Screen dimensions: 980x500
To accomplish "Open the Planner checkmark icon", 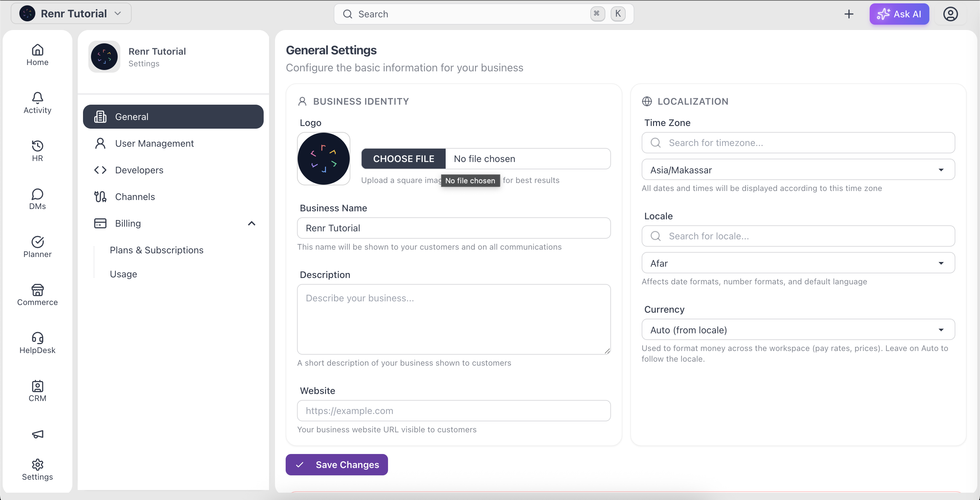I will [37, 242].
